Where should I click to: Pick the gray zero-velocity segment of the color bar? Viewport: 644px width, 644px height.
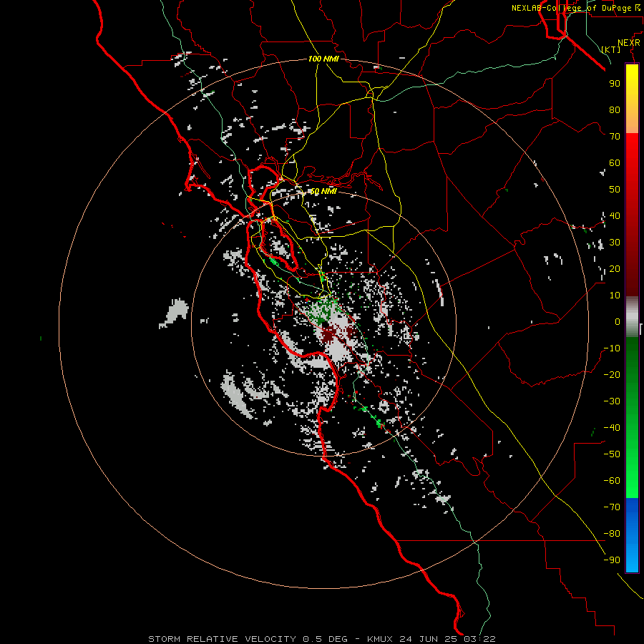[632, 317]
